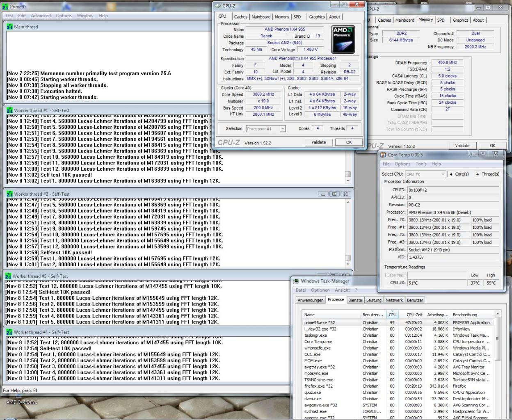The height and width of the screenshot is (420, 512).
Task: Switch to the Anwendungen tab in Task-Manager
Action: (x=311, y=300)
